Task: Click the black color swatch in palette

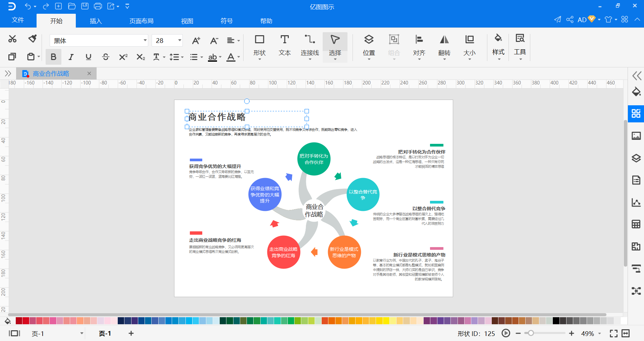Action: 556,321
